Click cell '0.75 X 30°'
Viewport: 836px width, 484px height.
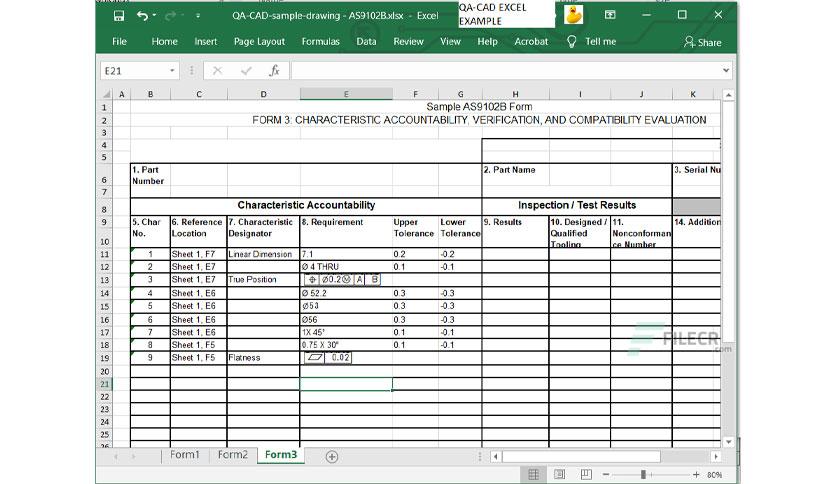(x=346, y=345)
